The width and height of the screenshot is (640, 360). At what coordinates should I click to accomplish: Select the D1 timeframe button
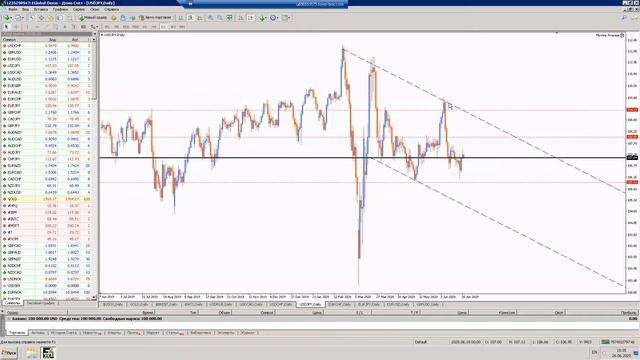tap(163, 27)
